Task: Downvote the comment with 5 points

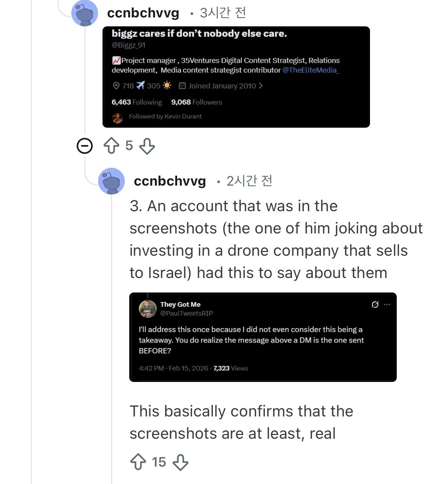Action: [147, 146]
